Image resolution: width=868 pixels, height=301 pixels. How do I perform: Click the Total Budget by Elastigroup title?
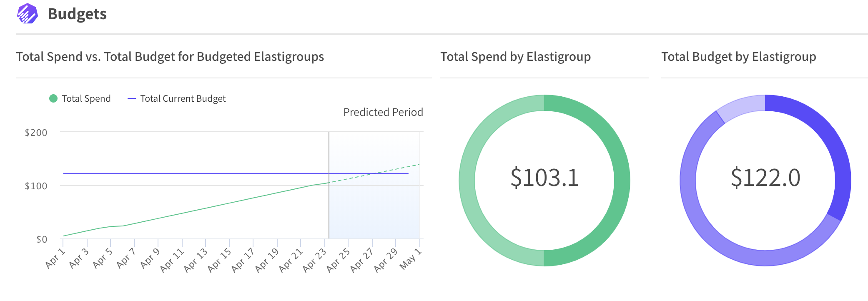pyautogui.click(x=738, y=57)
